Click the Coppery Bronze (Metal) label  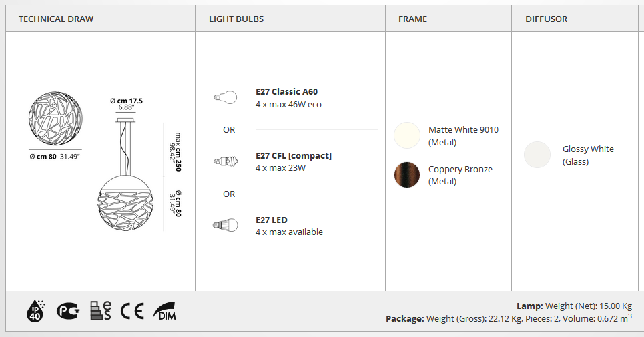pos(460,176)
